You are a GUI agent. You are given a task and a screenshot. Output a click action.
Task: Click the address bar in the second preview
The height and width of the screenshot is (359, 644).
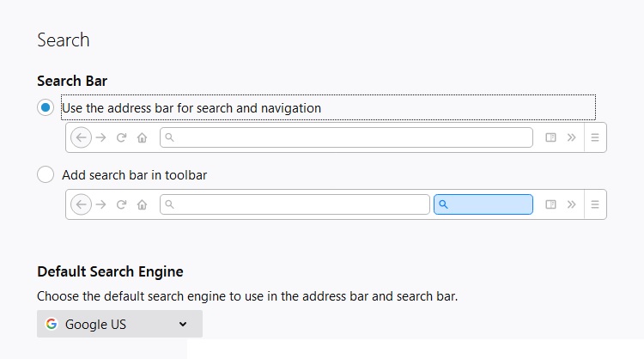tap(295, 204)
